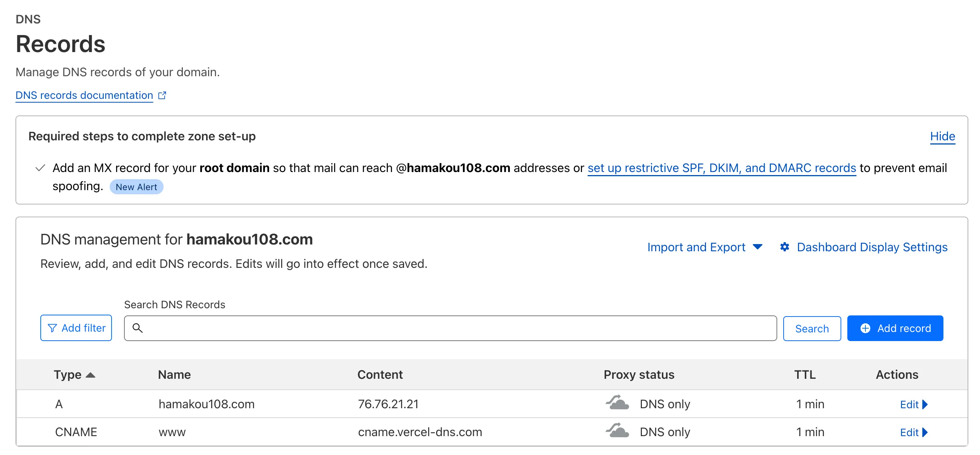Click the Add filter button
980x455 pixels.
[76, 328]
